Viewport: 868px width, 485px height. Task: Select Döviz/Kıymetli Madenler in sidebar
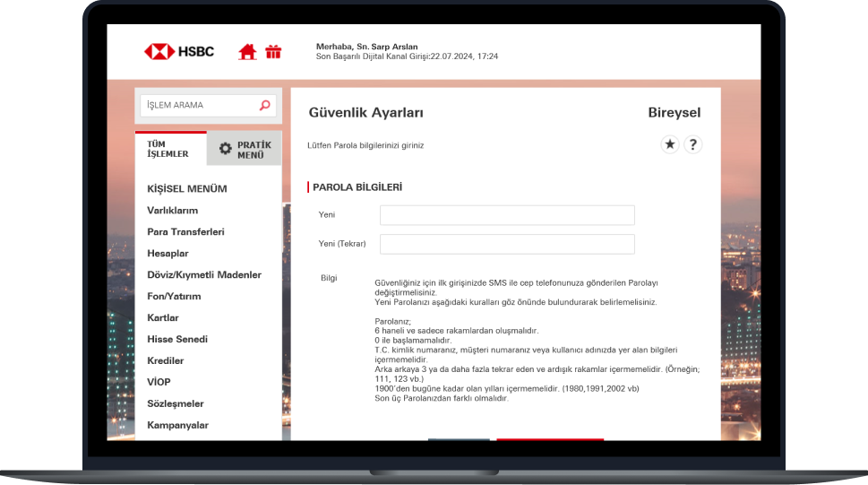pyautogui.click(x=204, y=275)
